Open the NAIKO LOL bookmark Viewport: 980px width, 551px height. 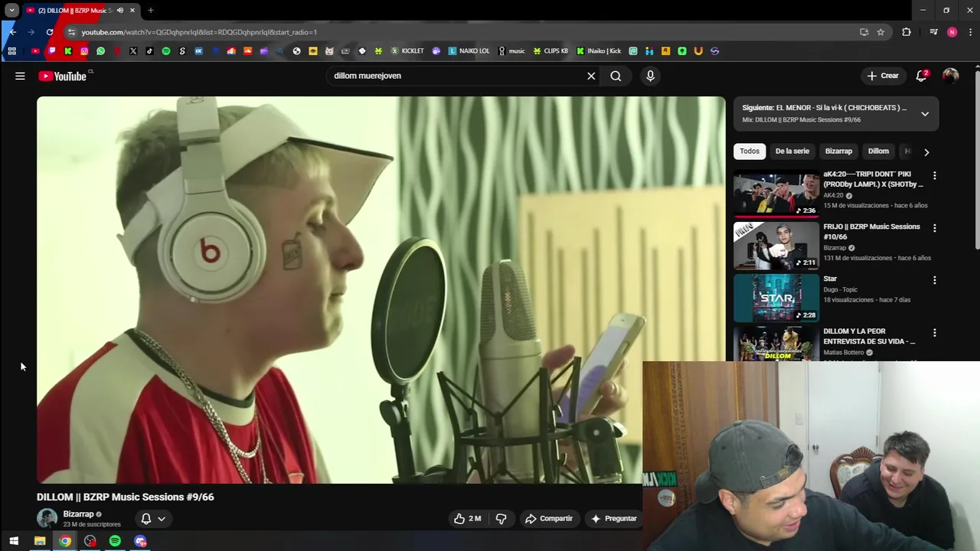click(x=469, y=51)
